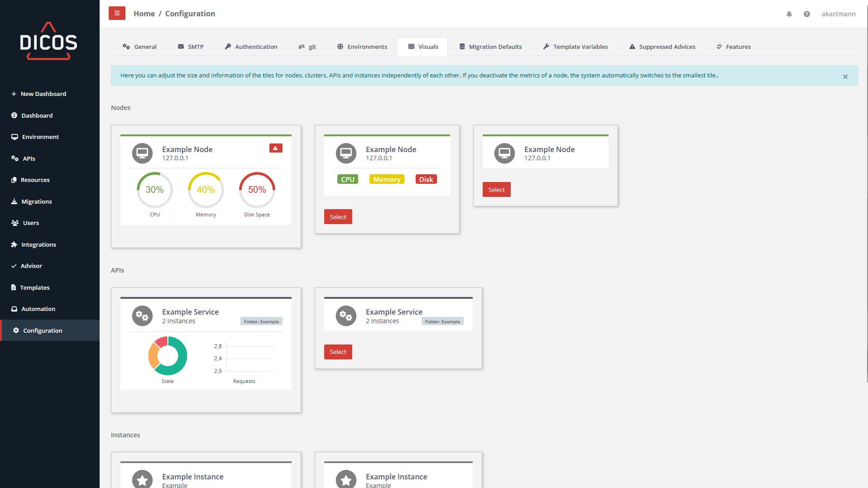Select the compact node tile with badges
868x488 pixels.
[x=338, y=217]
